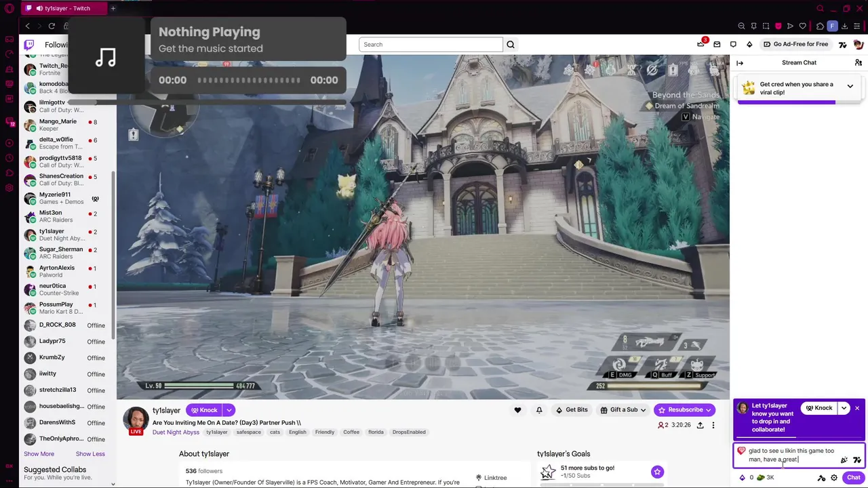868x488 pixels.
Task: Reload the page in browser toolbar
Action: 52,26
